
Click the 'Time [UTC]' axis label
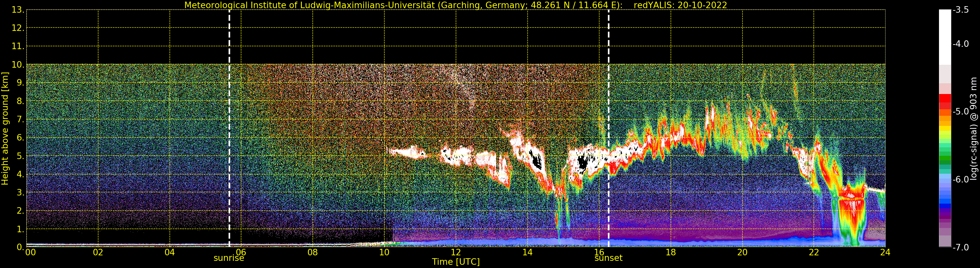[x=456, y=262]
